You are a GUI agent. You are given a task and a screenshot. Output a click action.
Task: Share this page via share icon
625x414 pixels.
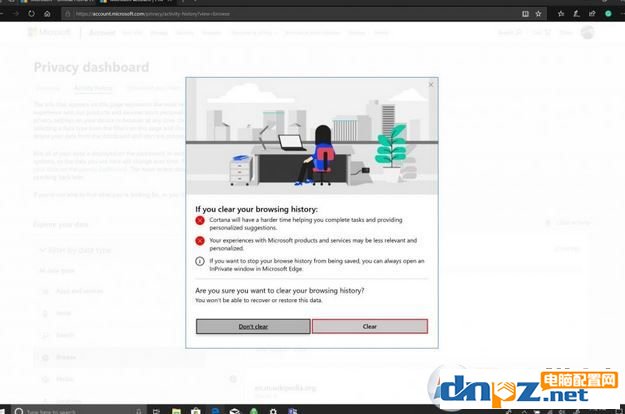pos(592,14)
